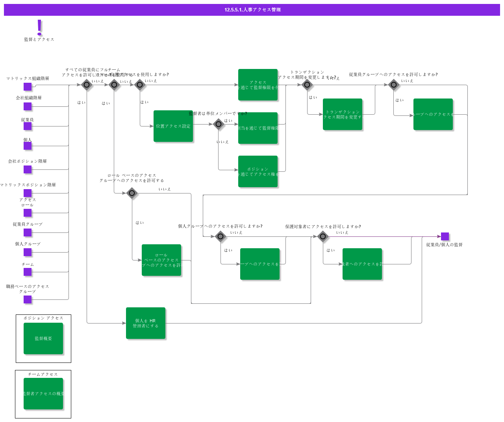The image size is (504, 422).
Task: Click the いいえ label right of ロールベース gateway
Action: tap(165, 189)
